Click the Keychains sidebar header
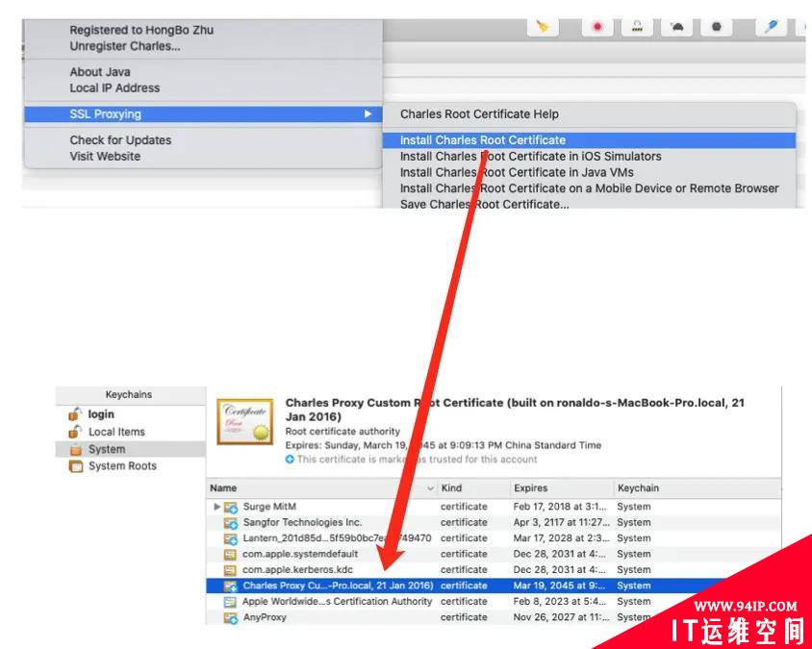The image size is (812, 649). pos(128,394)
